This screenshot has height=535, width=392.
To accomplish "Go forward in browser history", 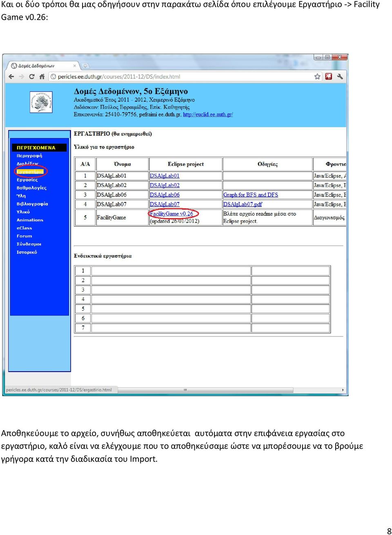I will click(x=22, y=76).
